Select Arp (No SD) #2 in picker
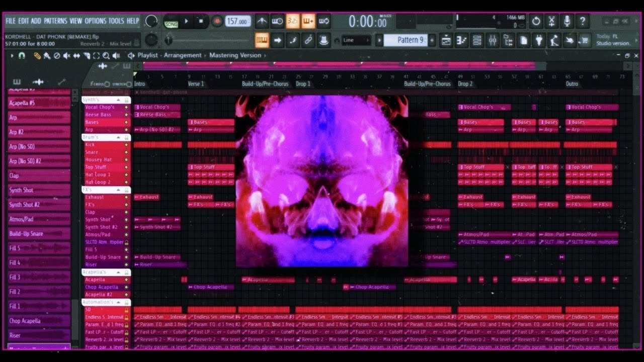 39,161
